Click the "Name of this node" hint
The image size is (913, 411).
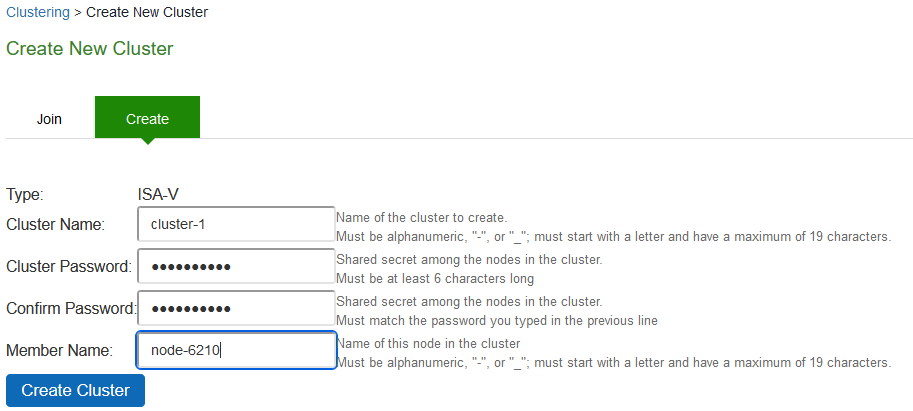(428, 344)
